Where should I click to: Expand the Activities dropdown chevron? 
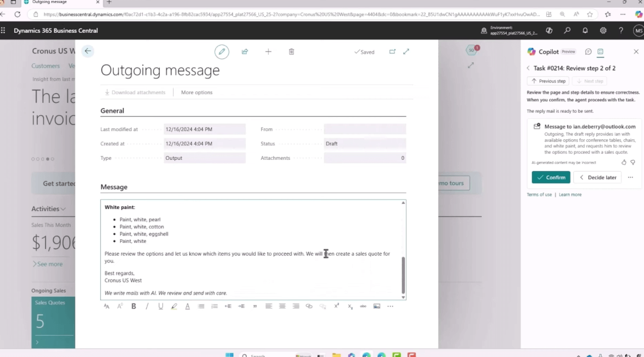63,209
